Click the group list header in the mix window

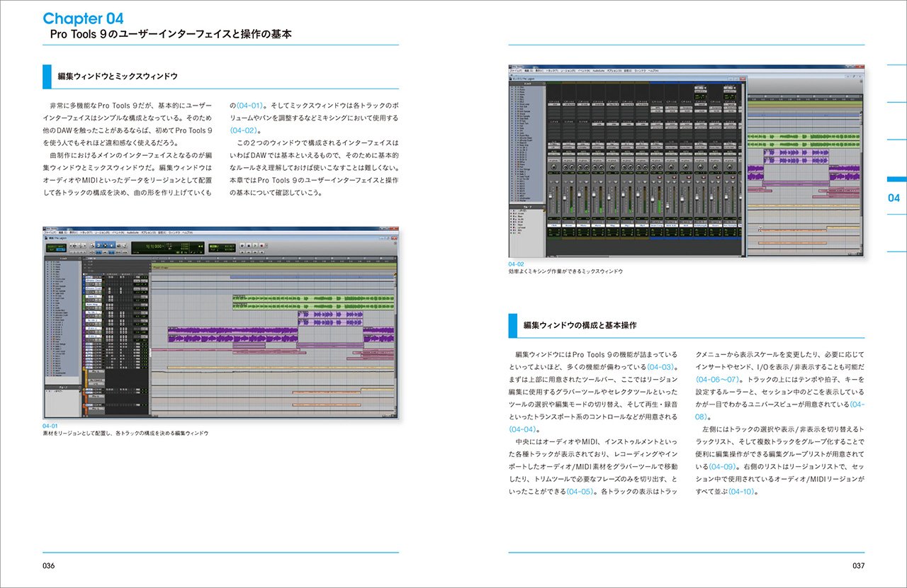coord(527,207)
